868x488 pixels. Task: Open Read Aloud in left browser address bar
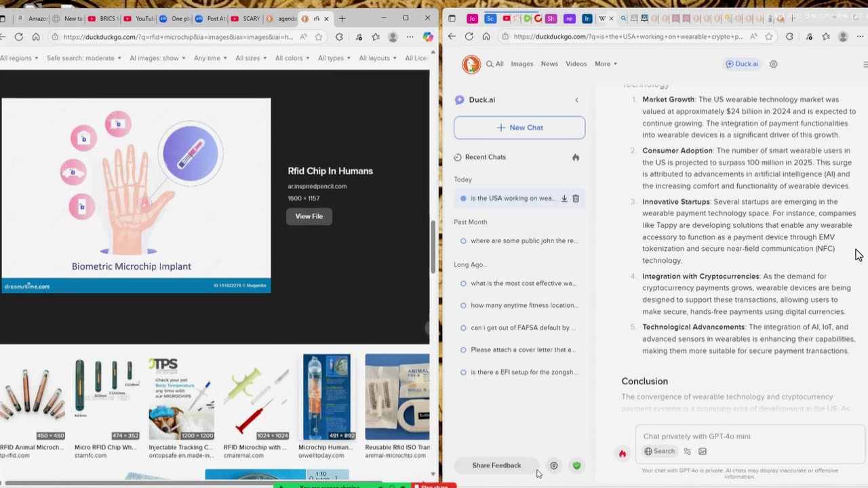303,37
